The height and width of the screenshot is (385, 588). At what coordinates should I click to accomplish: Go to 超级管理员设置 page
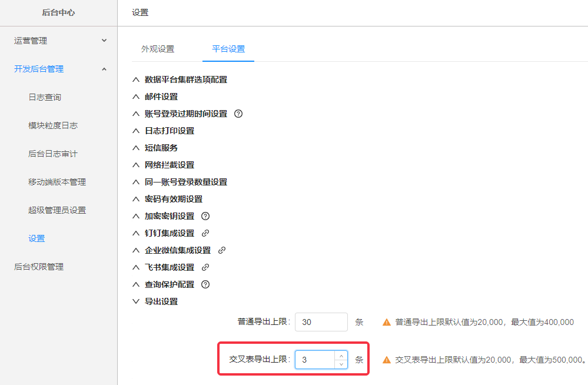pos(57,210)
